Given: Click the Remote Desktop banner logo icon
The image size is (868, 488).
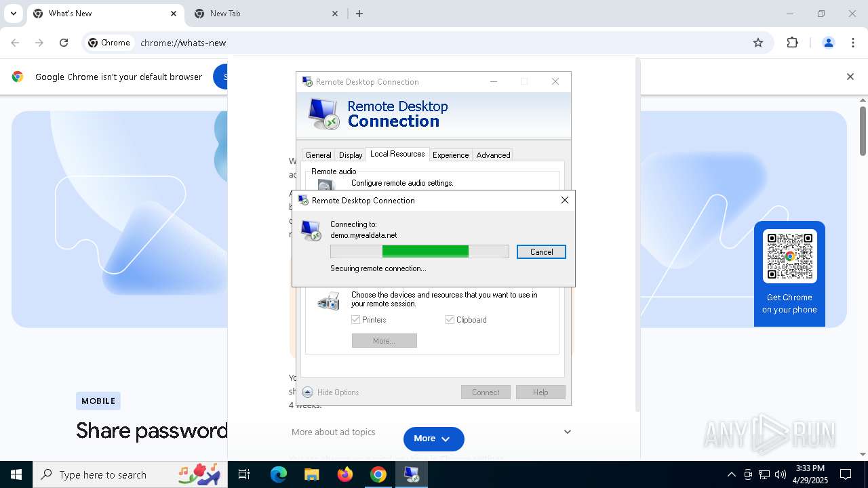Looking at the screenshot, I should (323, 114).
